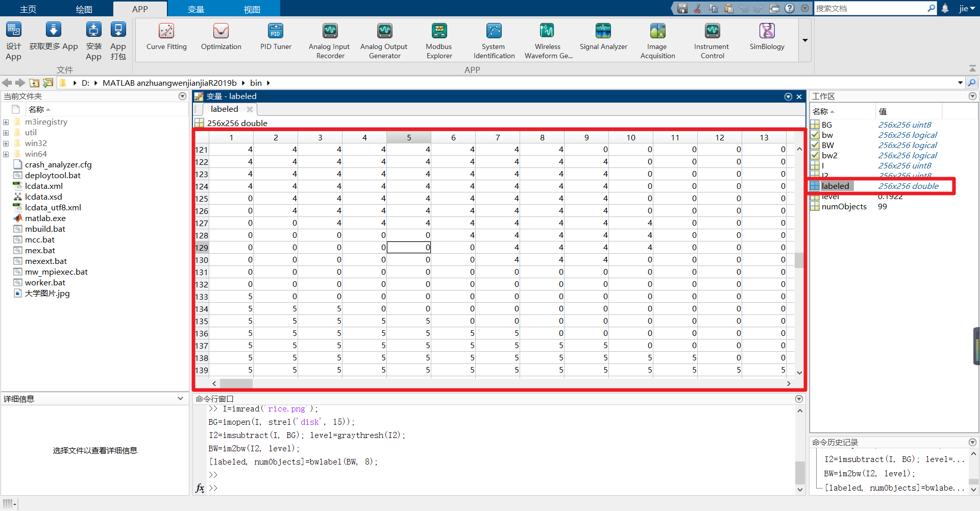Open the APP gallery dropdown arrow
Viewport: 980px width, 511px height.
click(x=805, y=40)
